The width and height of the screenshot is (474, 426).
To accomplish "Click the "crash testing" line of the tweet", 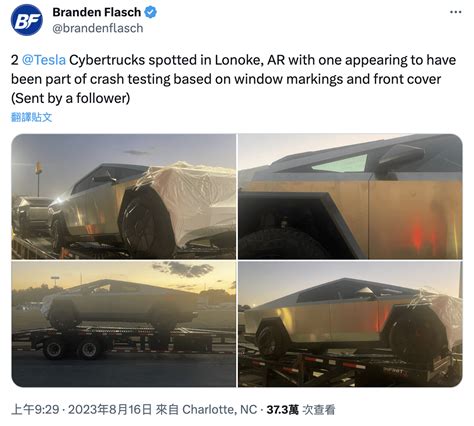I will point(226,79).
